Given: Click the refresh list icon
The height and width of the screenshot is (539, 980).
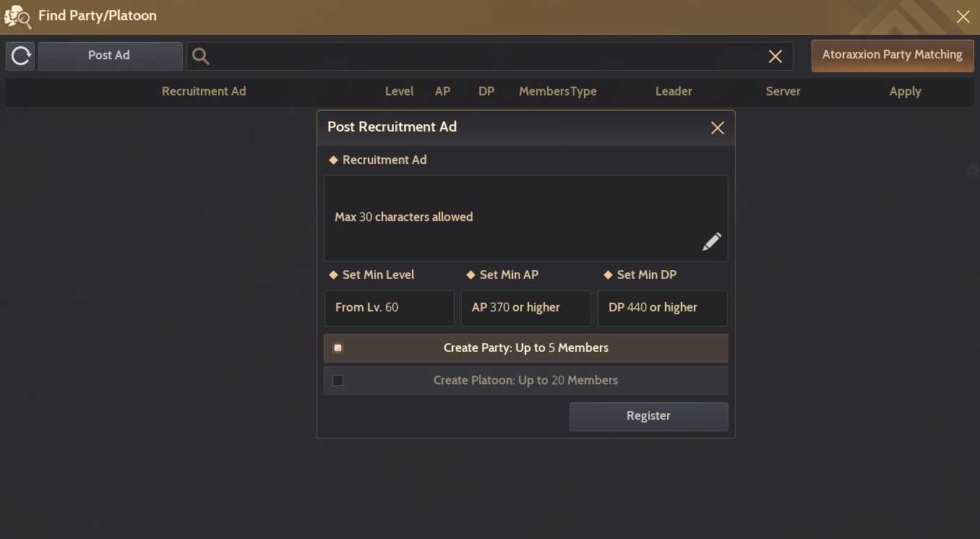Looking at the screenshot, I should point(21,56).
